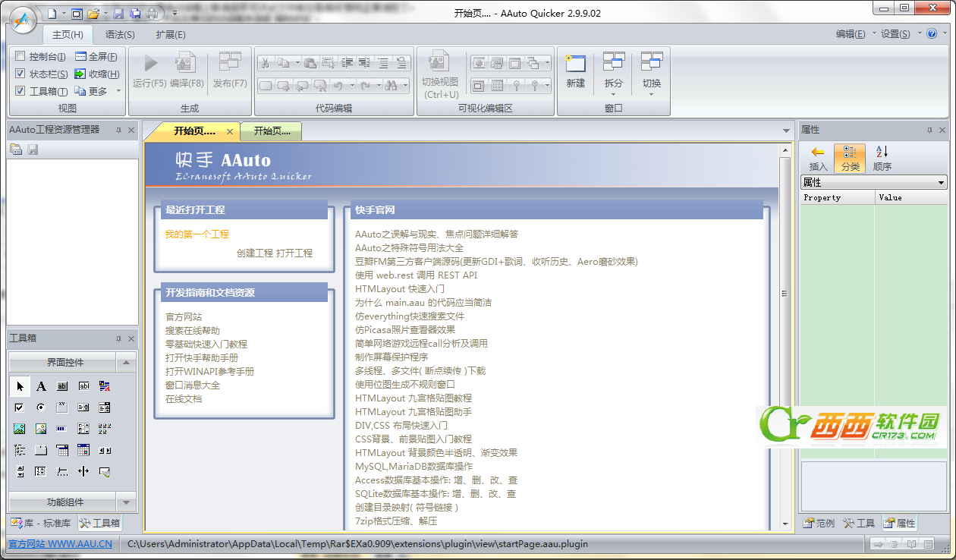Pick the tree view control in the toolbox
956x560 pixels.
(20, 450)
